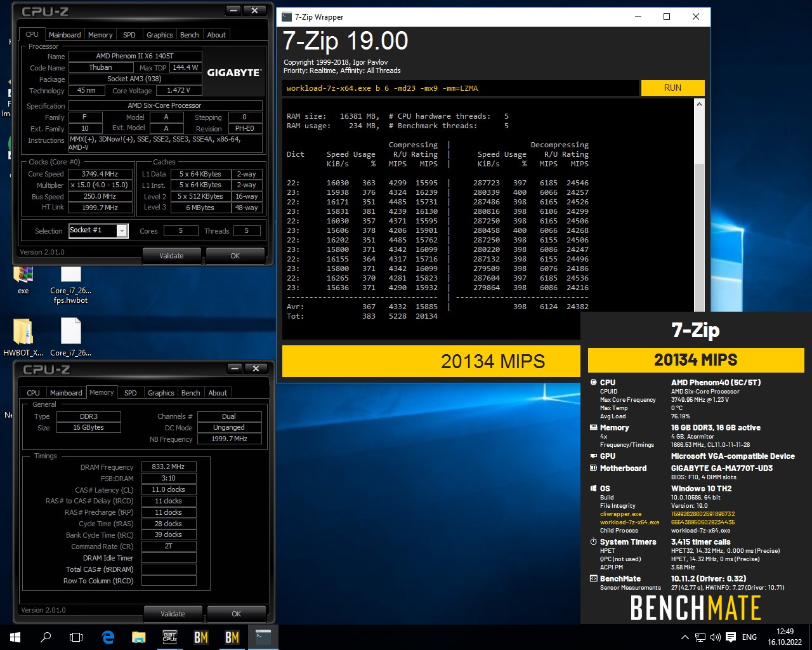Open Mainboard tab in top CPU-Z
Viewport: 812px width, 650px height.
(65, 35)
